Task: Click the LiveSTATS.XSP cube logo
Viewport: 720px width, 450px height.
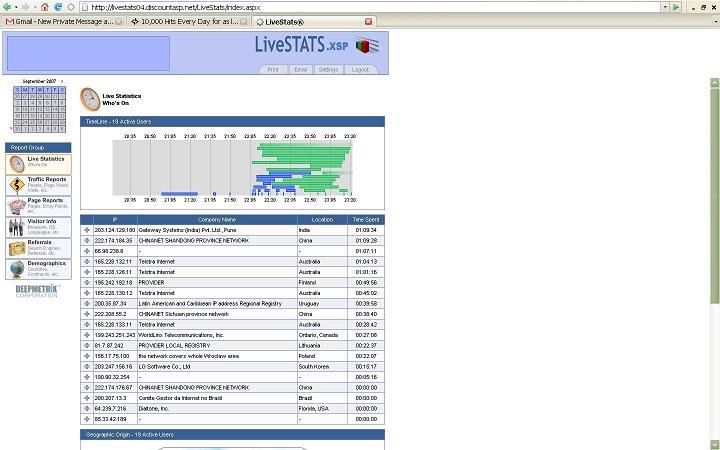Action: pyautogui.click(x=367, y=45)
